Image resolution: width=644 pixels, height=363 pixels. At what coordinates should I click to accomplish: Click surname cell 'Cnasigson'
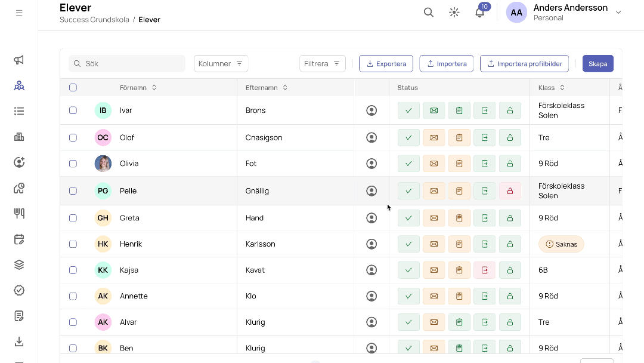(x=264, y=138)
